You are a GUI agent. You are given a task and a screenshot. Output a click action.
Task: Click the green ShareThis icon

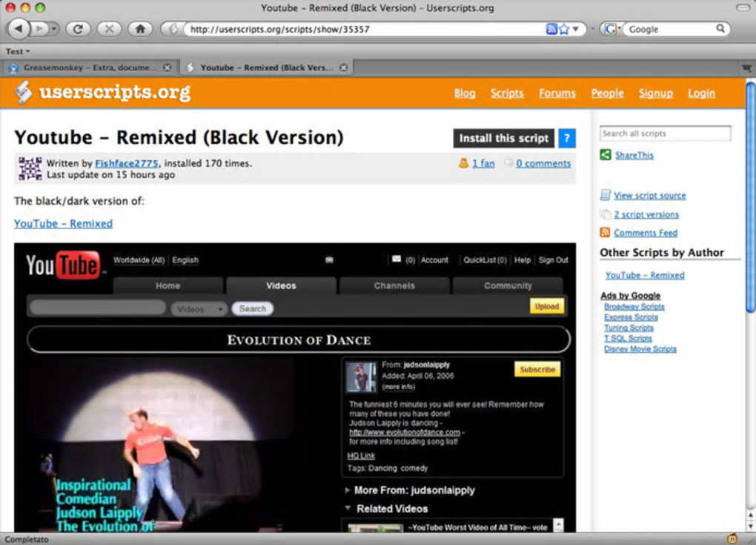click(606, 155)
